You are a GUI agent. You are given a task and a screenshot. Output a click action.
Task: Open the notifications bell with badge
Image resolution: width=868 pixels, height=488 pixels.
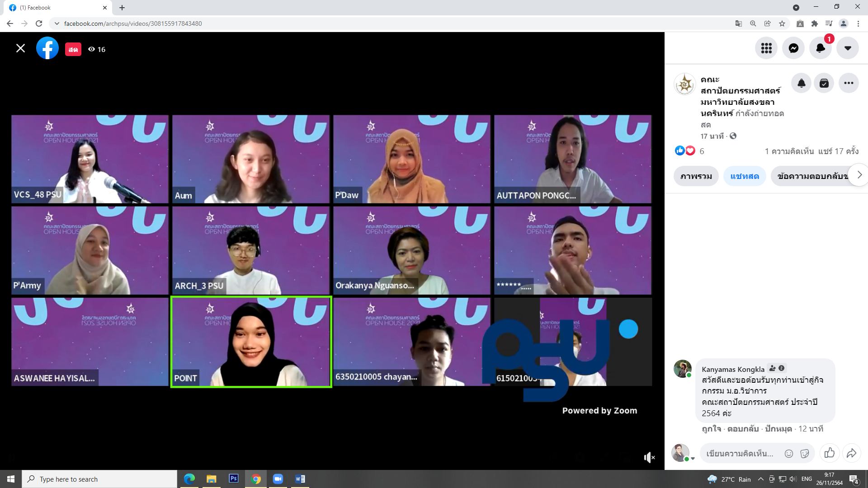click(x=821, y=48)
